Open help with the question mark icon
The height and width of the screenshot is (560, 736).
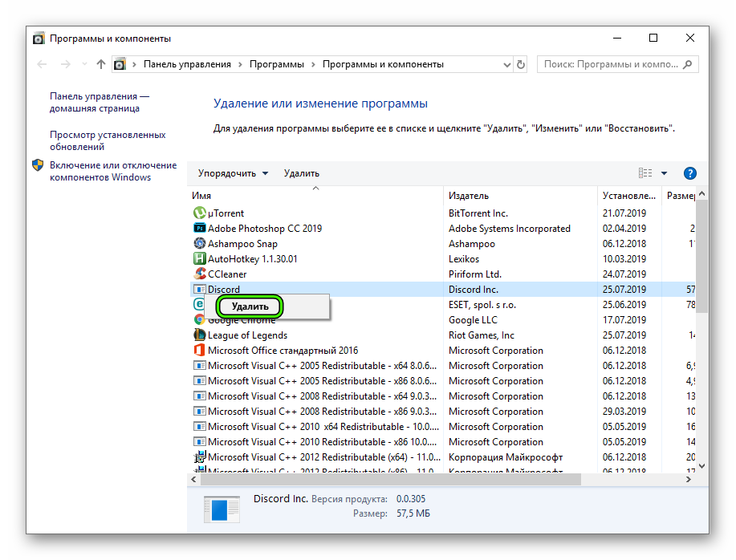689,173
